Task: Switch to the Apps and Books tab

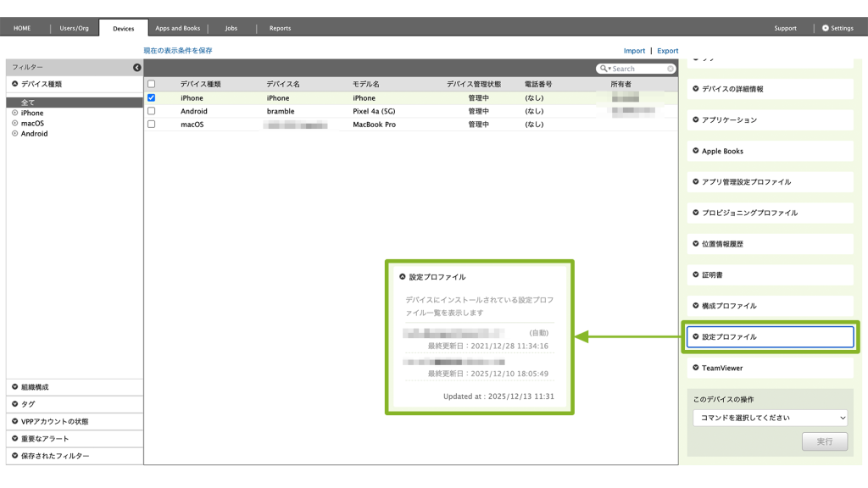Action: (177, 28)
